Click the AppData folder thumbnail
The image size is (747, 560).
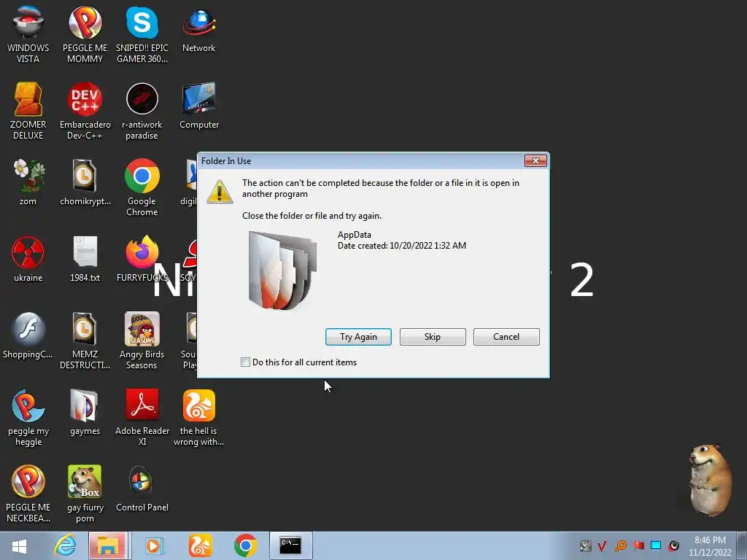tap(282, 270)
